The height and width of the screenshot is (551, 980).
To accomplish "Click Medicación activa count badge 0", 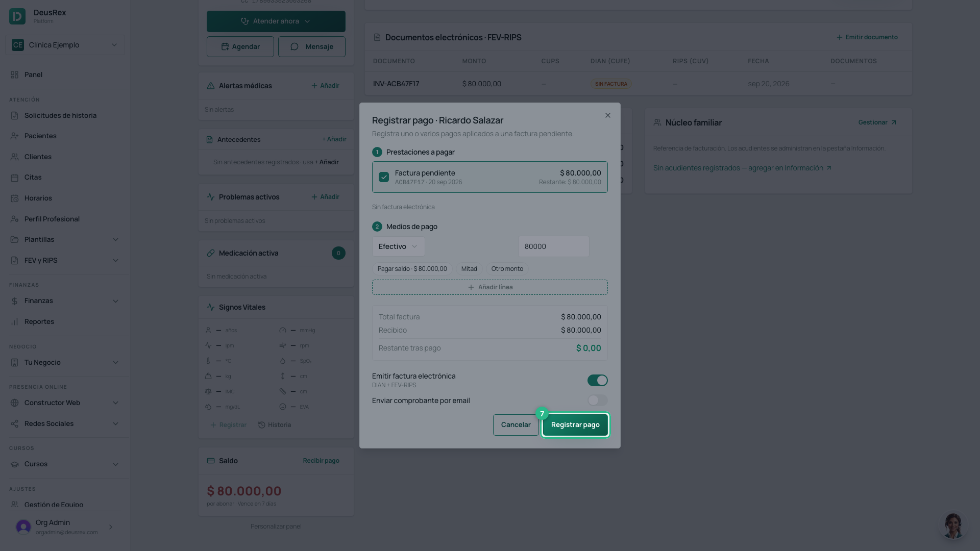I will point(338,253).
